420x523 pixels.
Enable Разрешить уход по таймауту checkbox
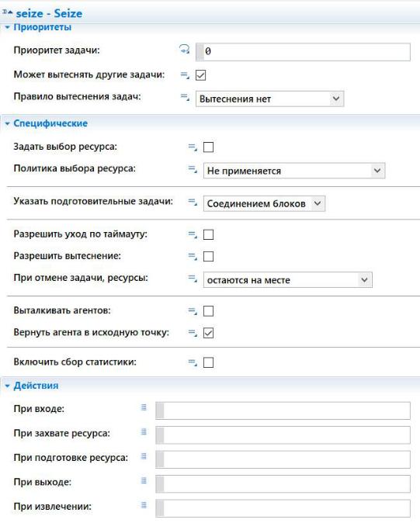(x=209, y=234)
